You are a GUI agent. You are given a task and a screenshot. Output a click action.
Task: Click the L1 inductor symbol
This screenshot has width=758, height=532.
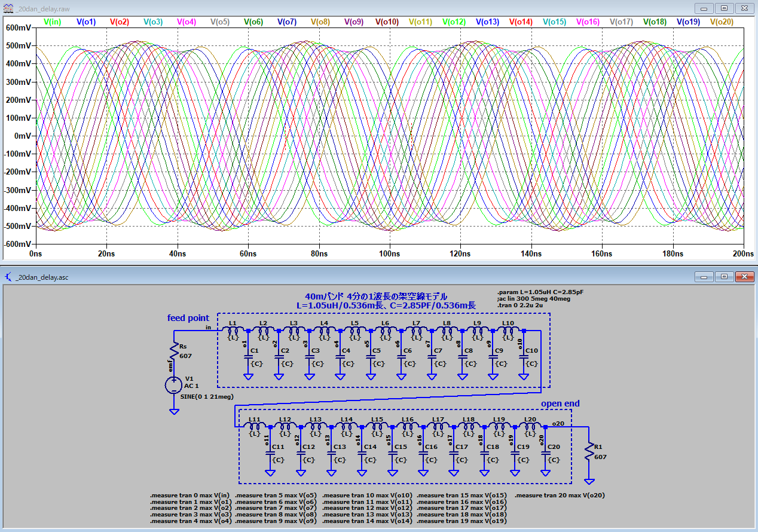pyautogui.click(x=233, y=329)
